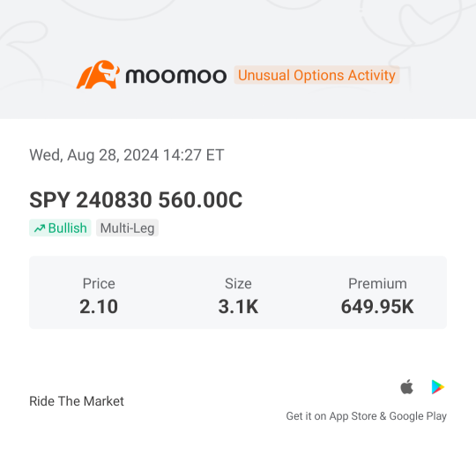This screenshot has width=476, height=470.
Task: Click the Apple App Store icon
Action: (x=406, y=387)
